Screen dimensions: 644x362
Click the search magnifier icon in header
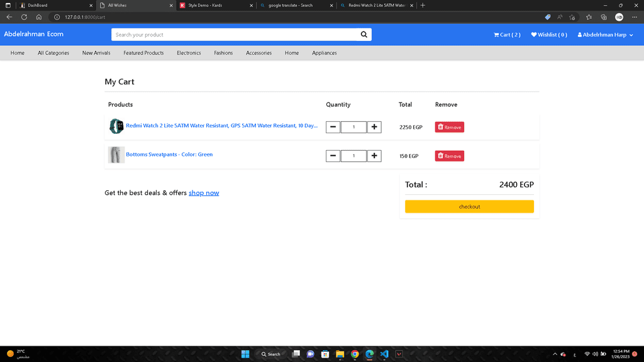coord(364,35)
